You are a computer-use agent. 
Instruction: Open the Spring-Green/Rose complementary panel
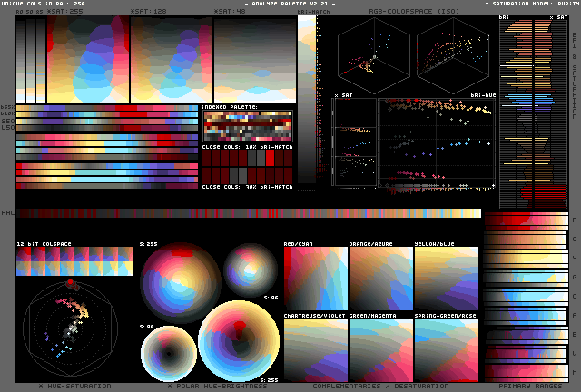coord(446,349)
